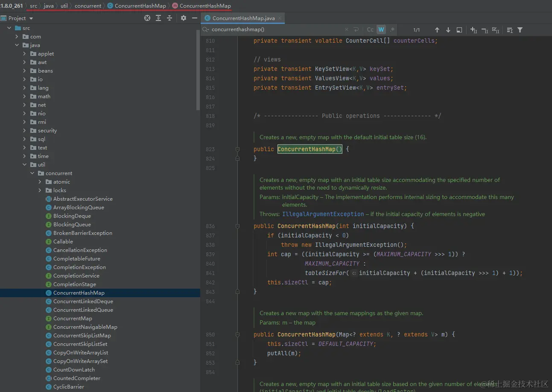
Task: Toggle Words option in find bar
Action: click(381, 30)
